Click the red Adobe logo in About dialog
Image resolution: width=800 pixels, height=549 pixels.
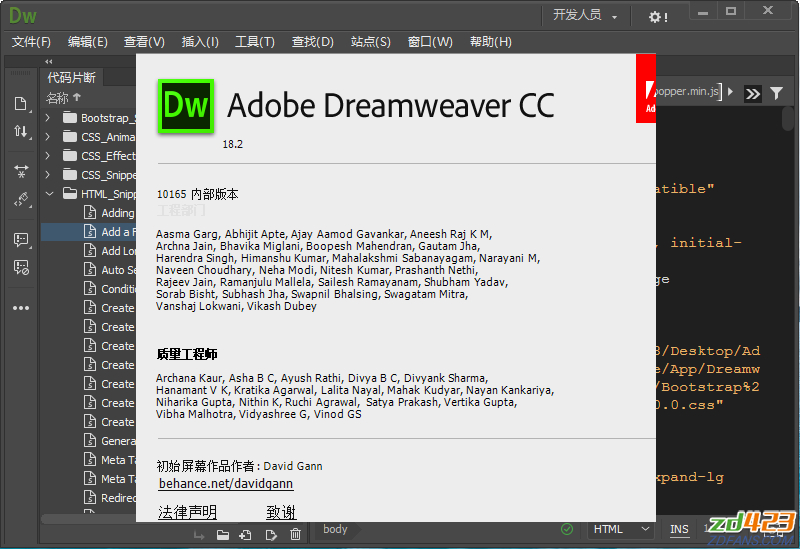click(x=646, y=89)
